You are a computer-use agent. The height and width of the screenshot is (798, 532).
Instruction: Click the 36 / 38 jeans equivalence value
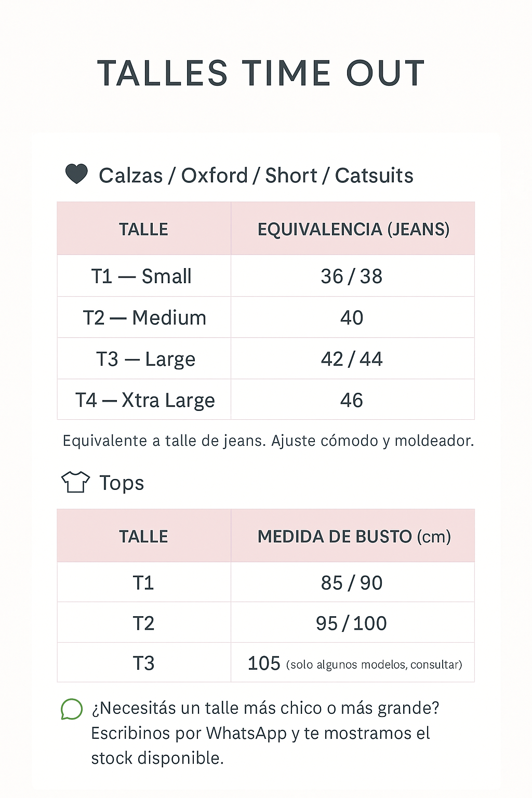(x=352, y=276)
